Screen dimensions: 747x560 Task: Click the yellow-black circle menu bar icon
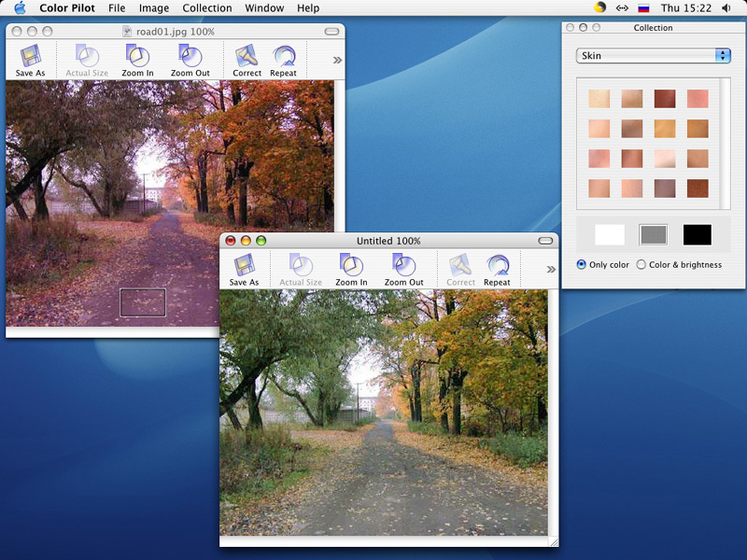click(599, 7)
